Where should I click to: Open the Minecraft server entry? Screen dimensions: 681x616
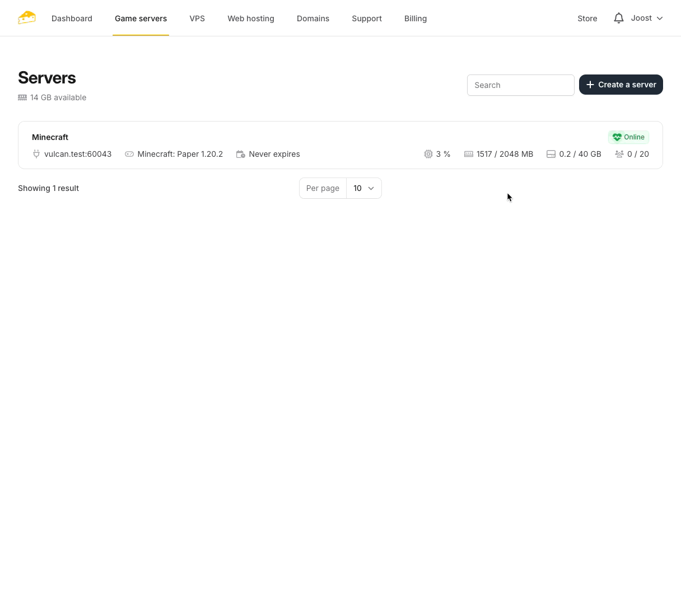tap(50, 137)
